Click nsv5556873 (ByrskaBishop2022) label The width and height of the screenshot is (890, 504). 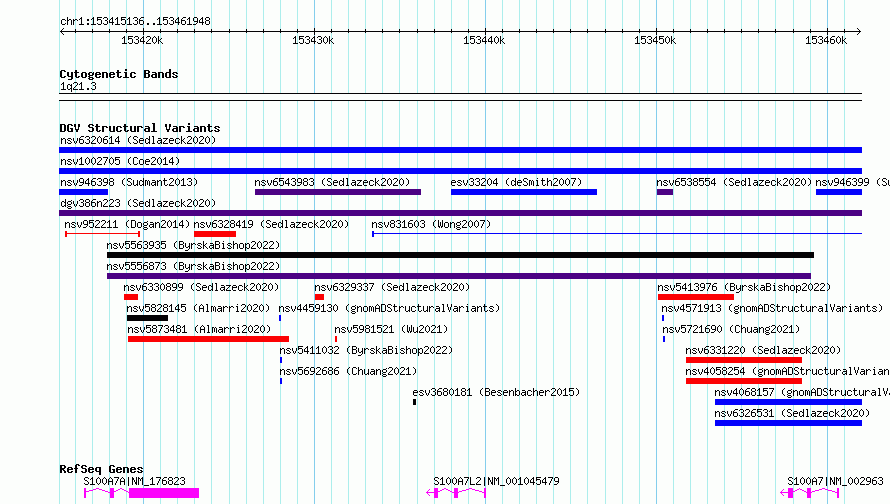[x=193, y=266]
